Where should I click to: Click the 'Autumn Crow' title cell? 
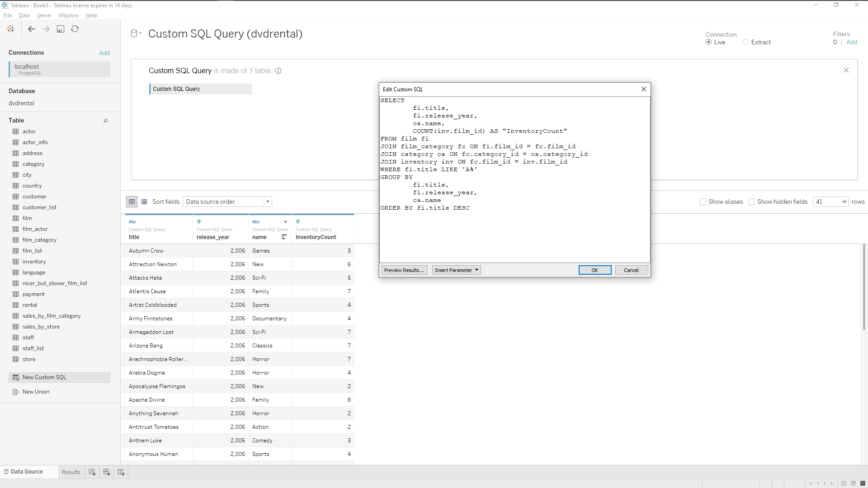[x=159, y=251]
